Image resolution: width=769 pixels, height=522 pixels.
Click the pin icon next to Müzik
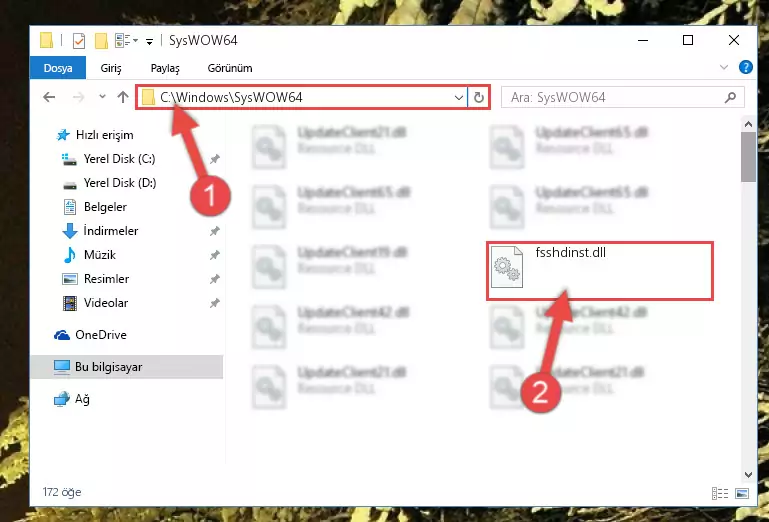pyautogui.click(x=214, y=255)
